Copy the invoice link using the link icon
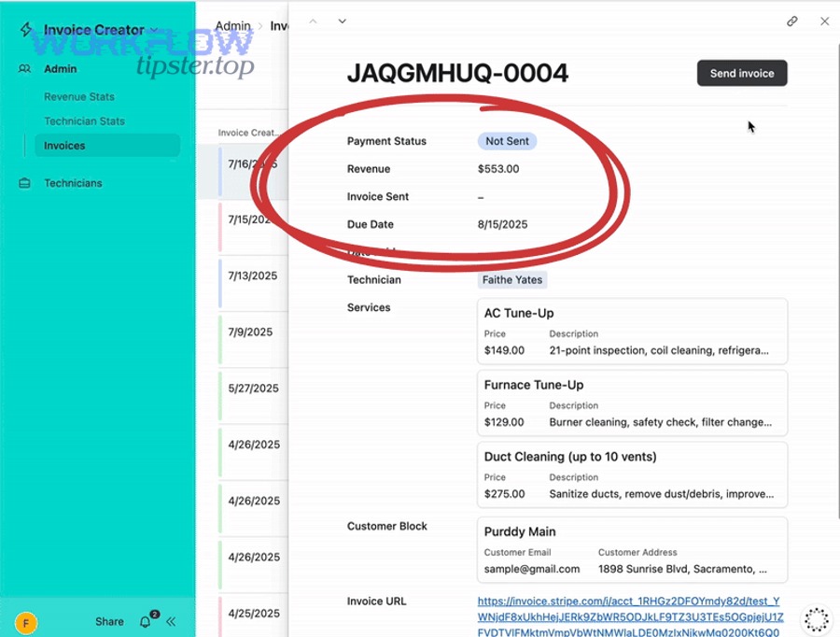This screenshot has height=637, width=840. point(792,21)
